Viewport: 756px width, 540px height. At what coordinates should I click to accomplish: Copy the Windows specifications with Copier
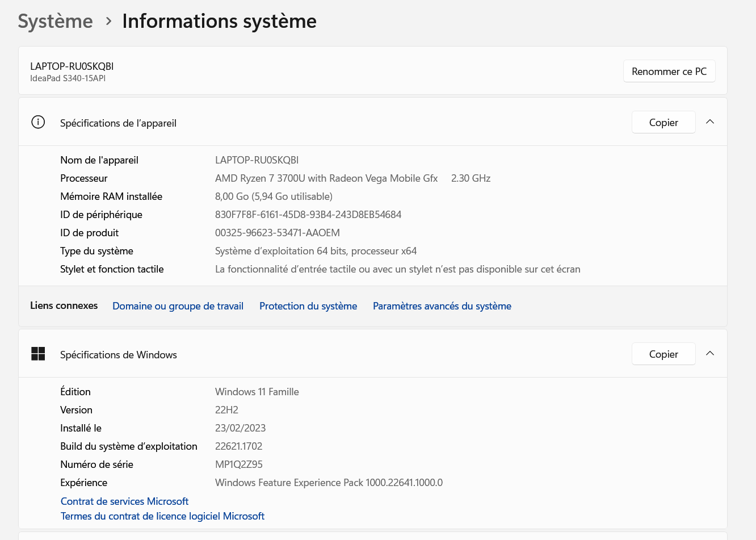(663, 354)
